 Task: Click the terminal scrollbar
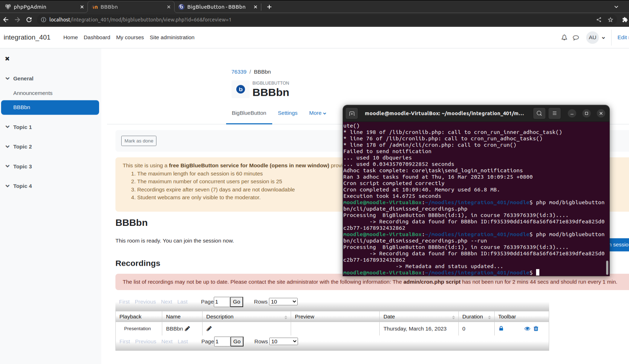pyautogui.click(x=607, y=268)
